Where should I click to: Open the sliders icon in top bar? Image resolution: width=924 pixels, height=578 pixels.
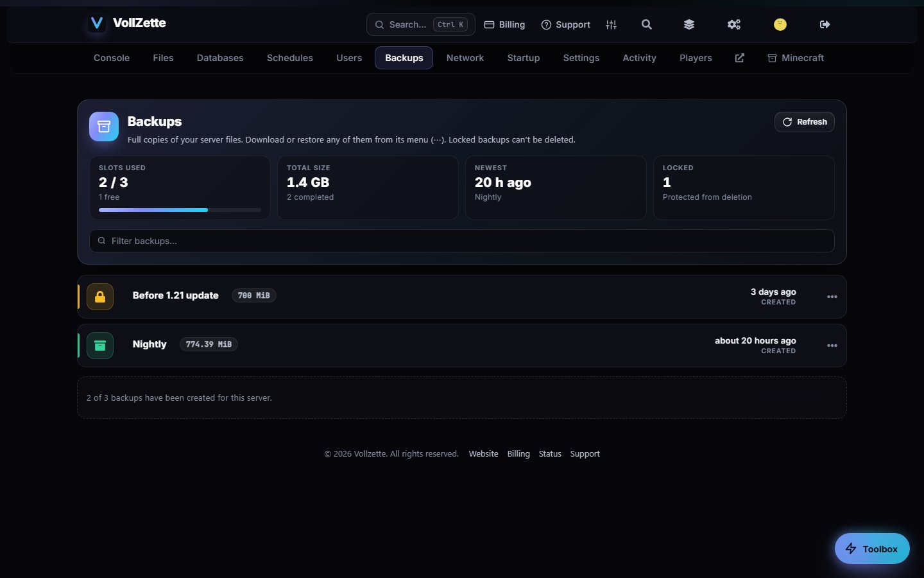[x=611, y=24]
